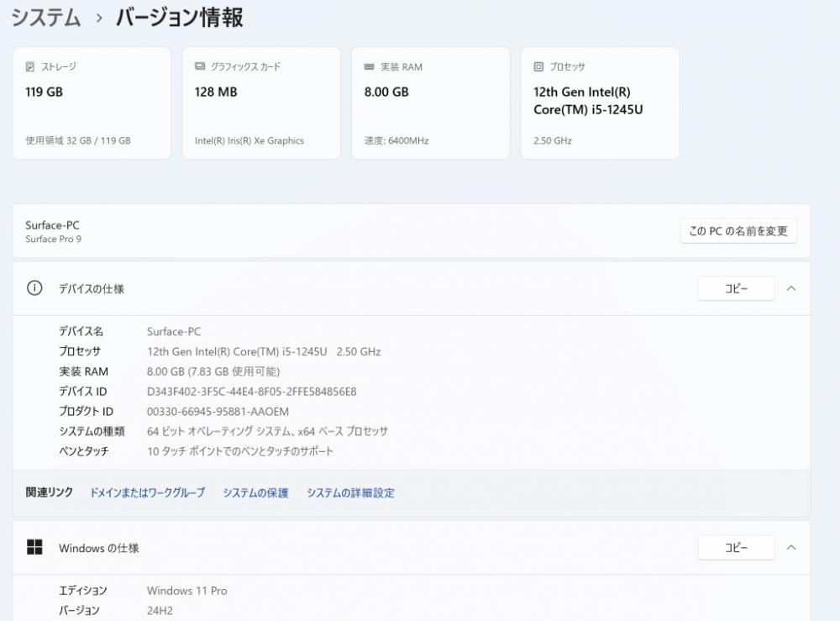Click the 関連リンク label

coord(50,492)
